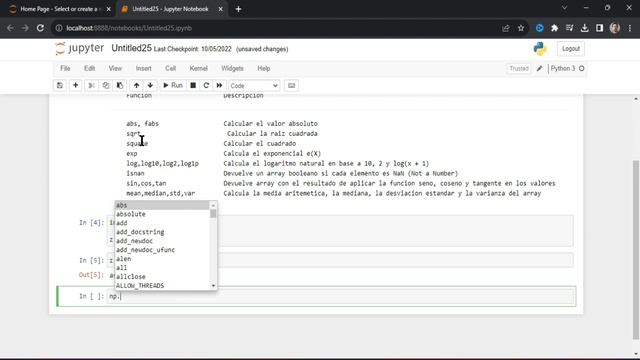
Task: Interrupt the kernel with stop icon
Action: click(193, 85)
